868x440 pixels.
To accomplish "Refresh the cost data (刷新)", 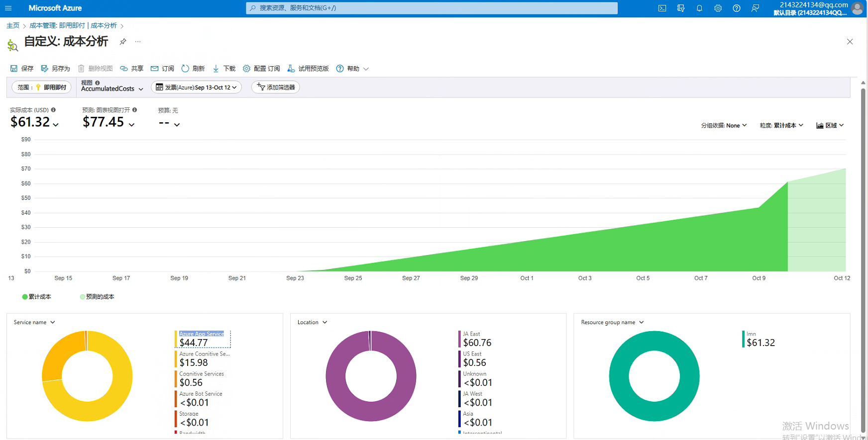I will tap(193, 69).
